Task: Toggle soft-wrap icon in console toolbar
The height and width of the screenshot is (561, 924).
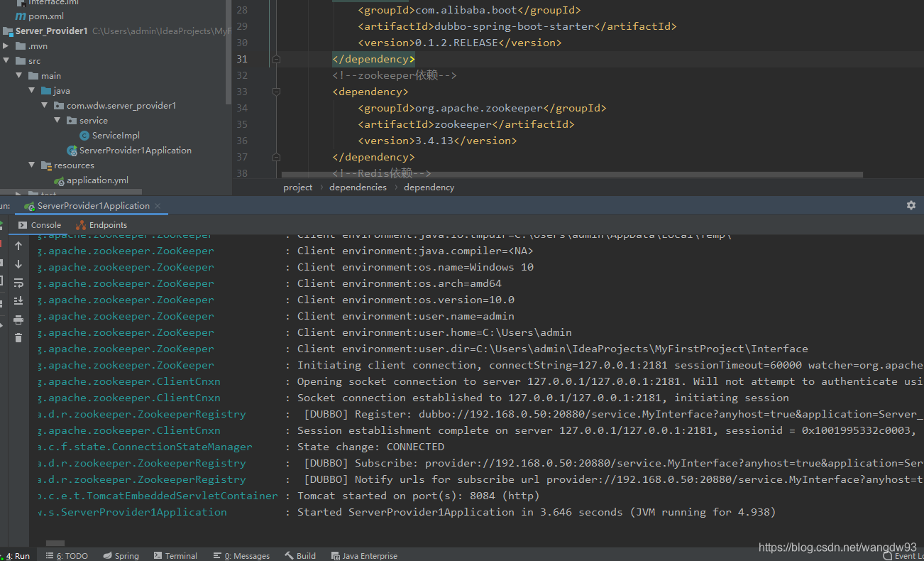Action: [18, 283]
